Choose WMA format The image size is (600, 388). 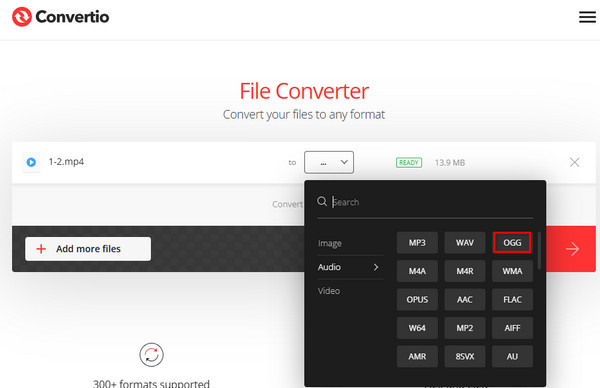512,271
